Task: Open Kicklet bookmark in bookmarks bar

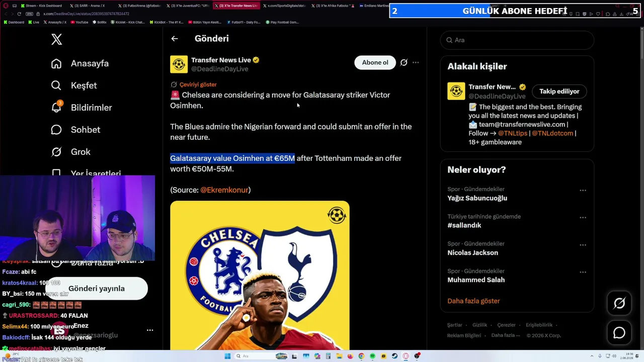Action: (x=127, y=22)
